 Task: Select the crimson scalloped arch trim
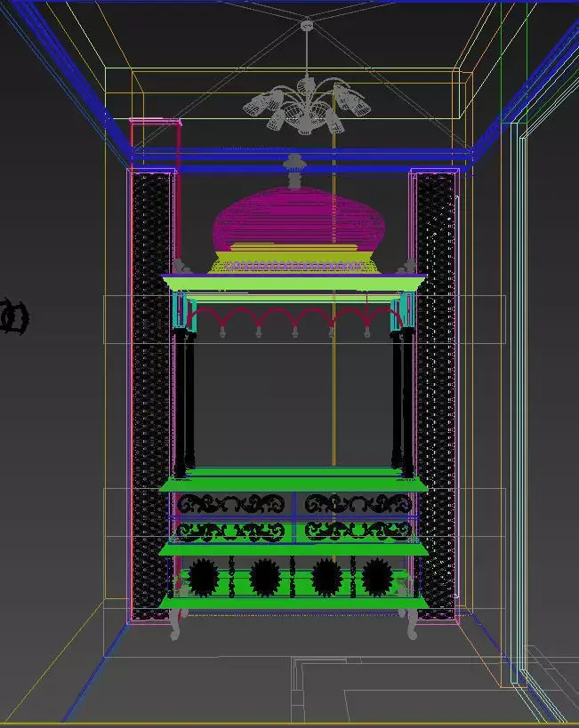294,317
